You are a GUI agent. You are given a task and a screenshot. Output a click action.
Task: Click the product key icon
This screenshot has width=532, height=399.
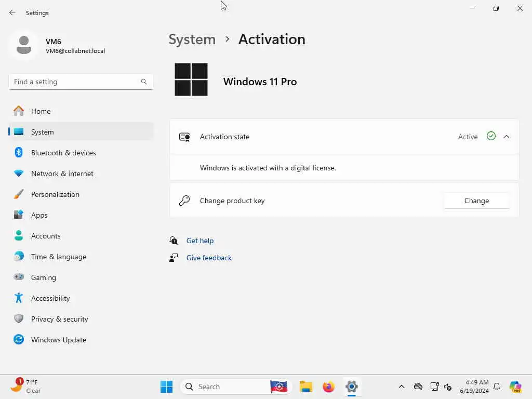[184, 200]
